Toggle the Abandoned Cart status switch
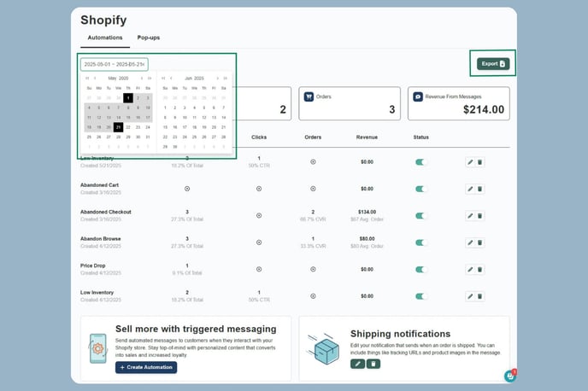The height and width of the screenshot is (391, 588). coord(420,190)
